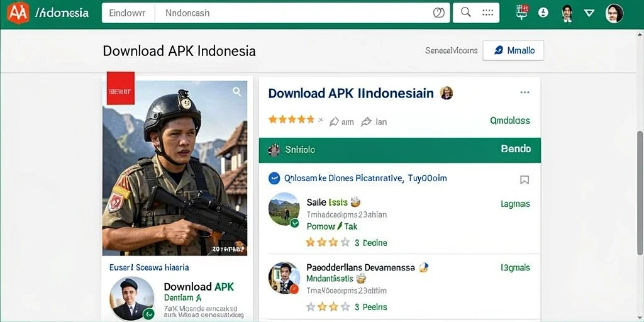Click the red badge on soldier image
Image resolution: width=644 pixels, height=322 pixels.
pos(121,88)
